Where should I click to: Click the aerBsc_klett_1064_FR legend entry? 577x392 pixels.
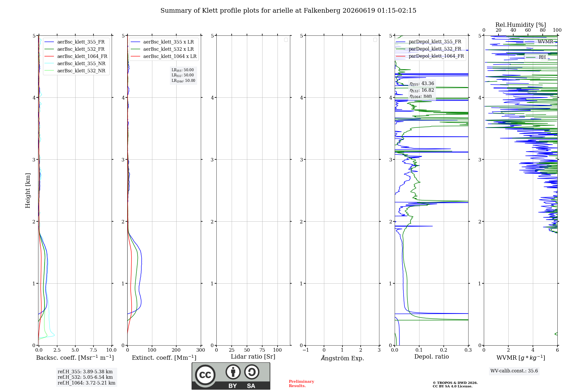(x=76, y=56)
